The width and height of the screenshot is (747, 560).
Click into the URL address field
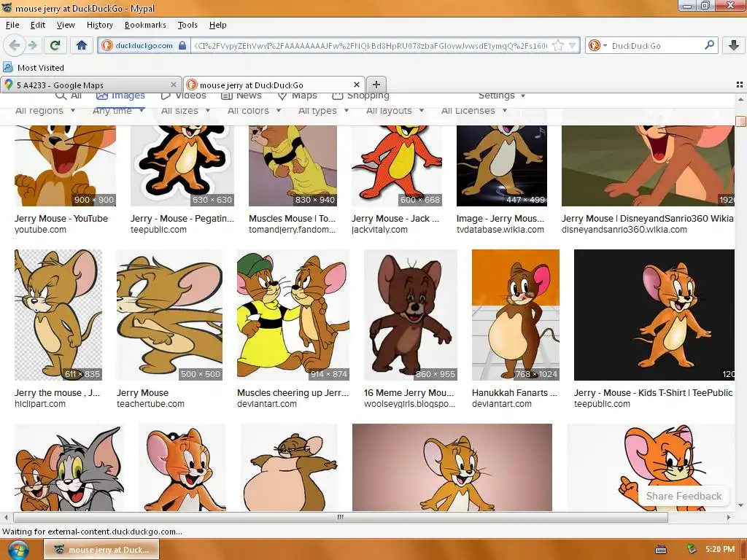[371, 45]
